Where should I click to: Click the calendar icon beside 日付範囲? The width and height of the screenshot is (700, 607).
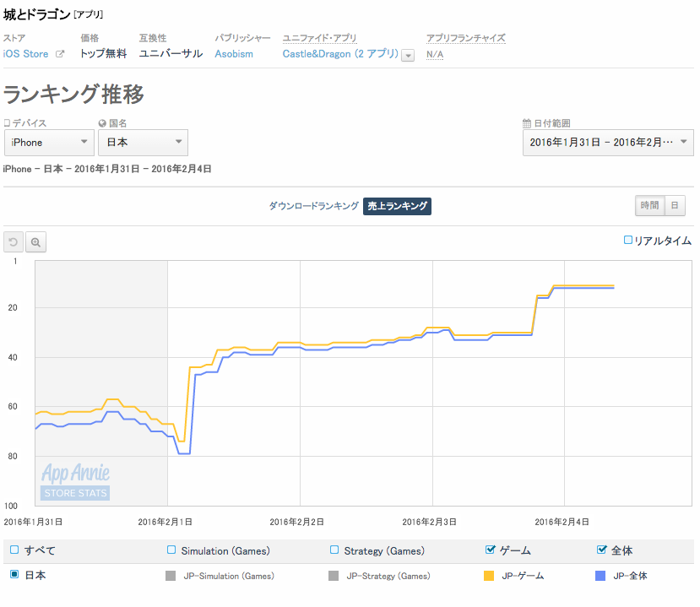527,123
